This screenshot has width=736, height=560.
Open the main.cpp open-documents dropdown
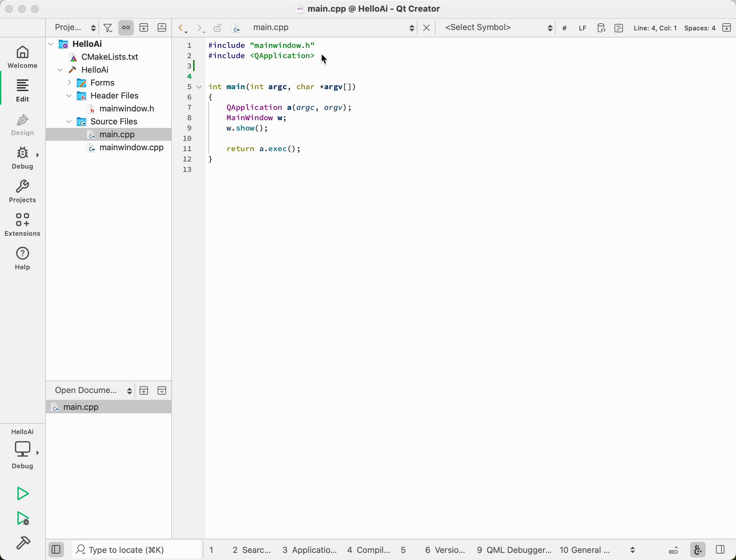point(333,28)
